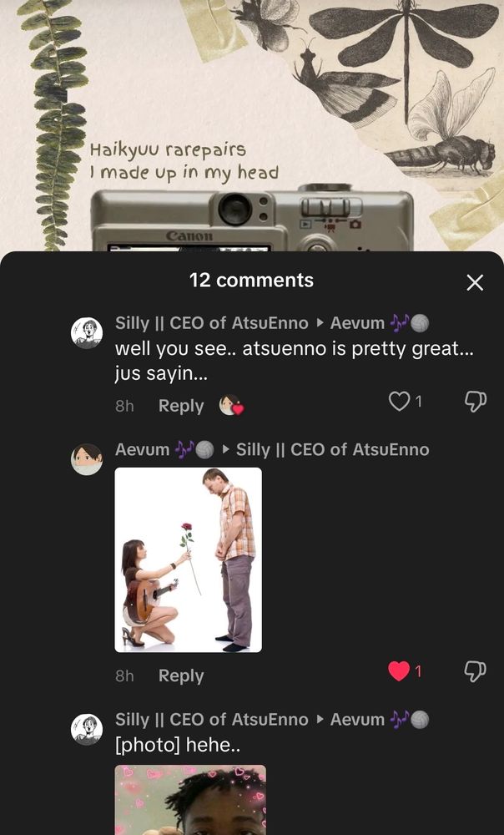The image size is (504, 835).
Task: Tap 'Silly || CEO of AtsuEnno' username in first comment
Action: (x=212, y=322)
